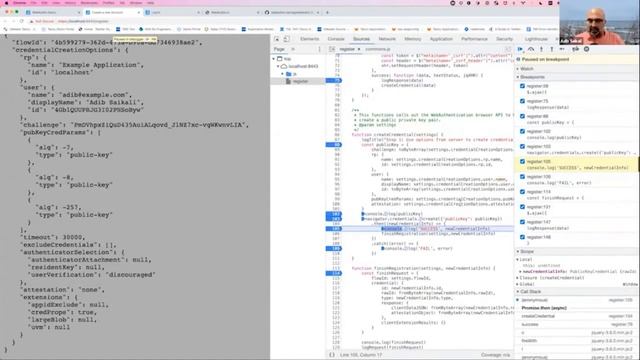
Task: Switch to the Elements tab
Action: click(x=309, y=39)
